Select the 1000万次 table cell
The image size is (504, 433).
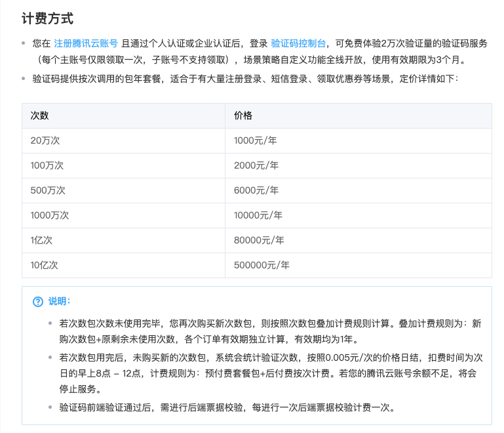[123, 216]
